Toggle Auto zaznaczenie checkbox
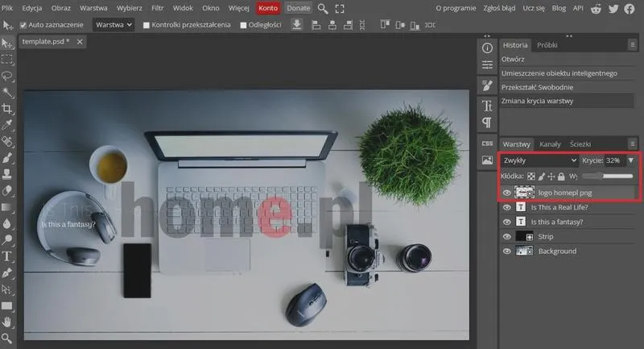The width and height of the screenshot is (644, 349). tap(23, 25)
